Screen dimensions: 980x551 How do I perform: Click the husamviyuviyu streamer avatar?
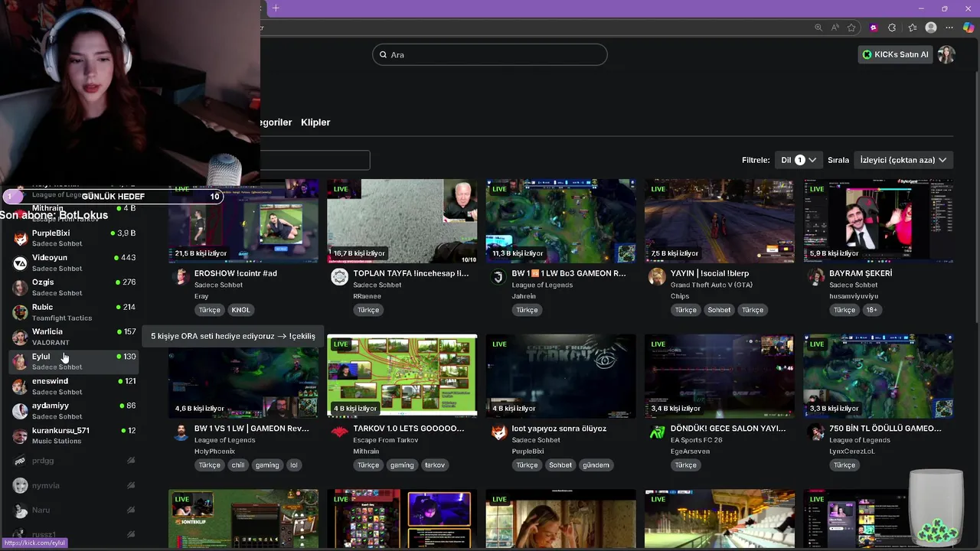pos(816,277)
